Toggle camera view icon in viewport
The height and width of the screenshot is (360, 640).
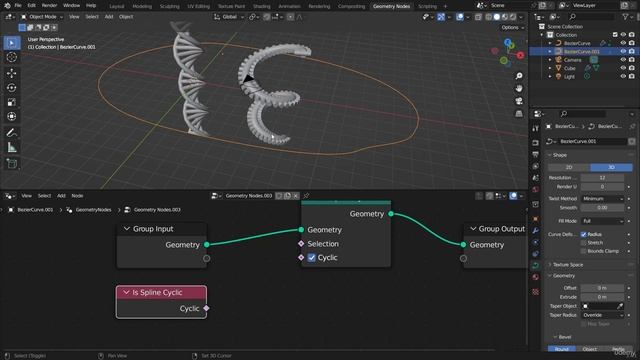coord(519,101)
